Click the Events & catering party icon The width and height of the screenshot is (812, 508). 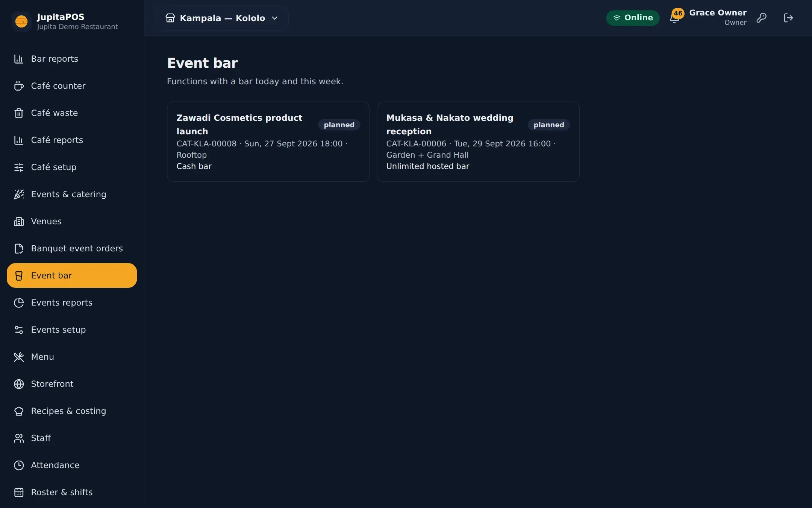[x=19, y=195]
